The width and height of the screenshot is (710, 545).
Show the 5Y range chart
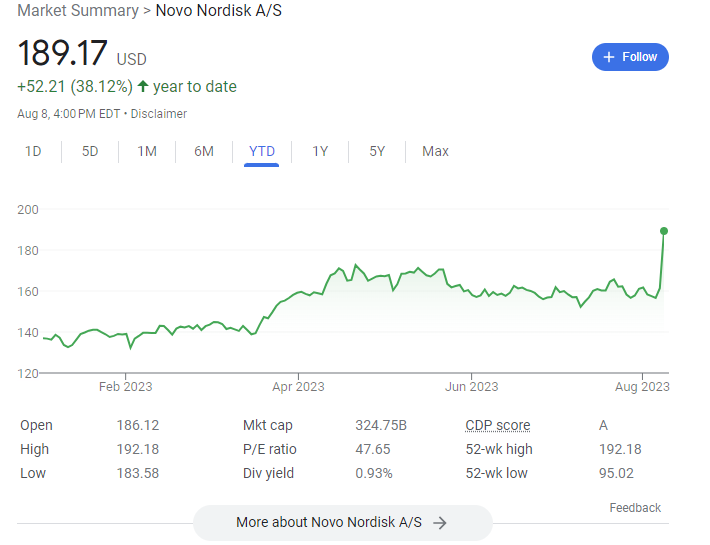(377, 151)
